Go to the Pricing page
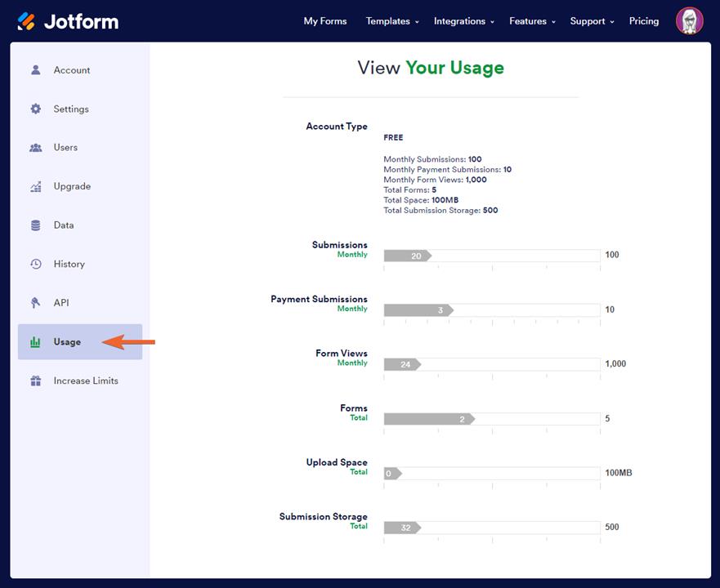Screen dimensions: 720x588 (644, 21)
